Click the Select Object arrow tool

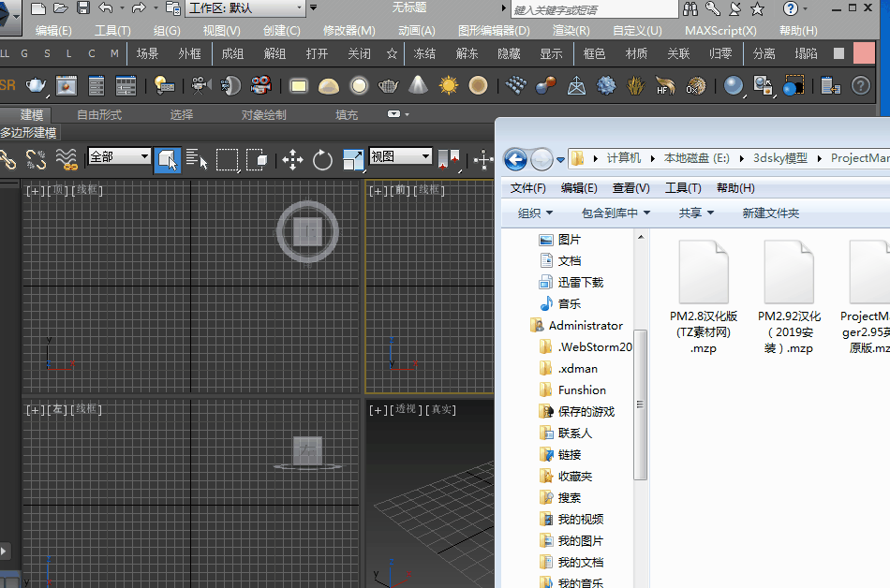168,159
